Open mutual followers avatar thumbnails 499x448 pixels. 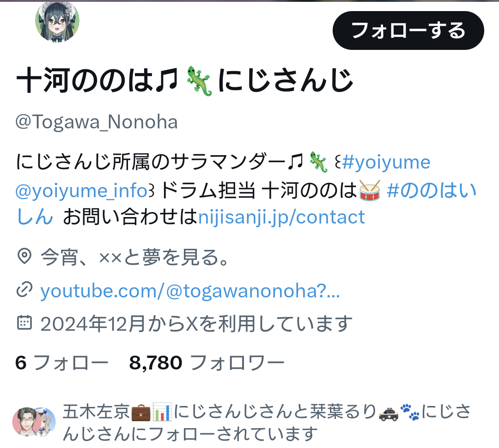[34, 422]
